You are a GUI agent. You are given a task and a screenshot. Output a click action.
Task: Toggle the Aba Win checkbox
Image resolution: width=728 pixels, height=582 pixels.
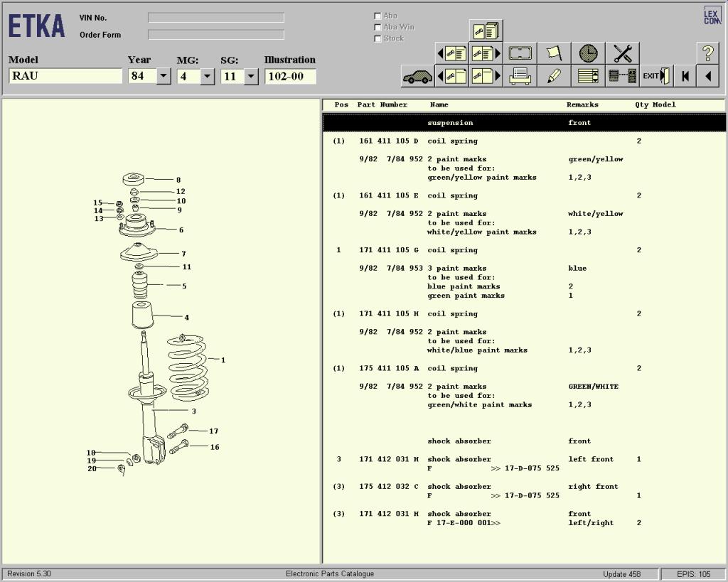coord(378,27)
